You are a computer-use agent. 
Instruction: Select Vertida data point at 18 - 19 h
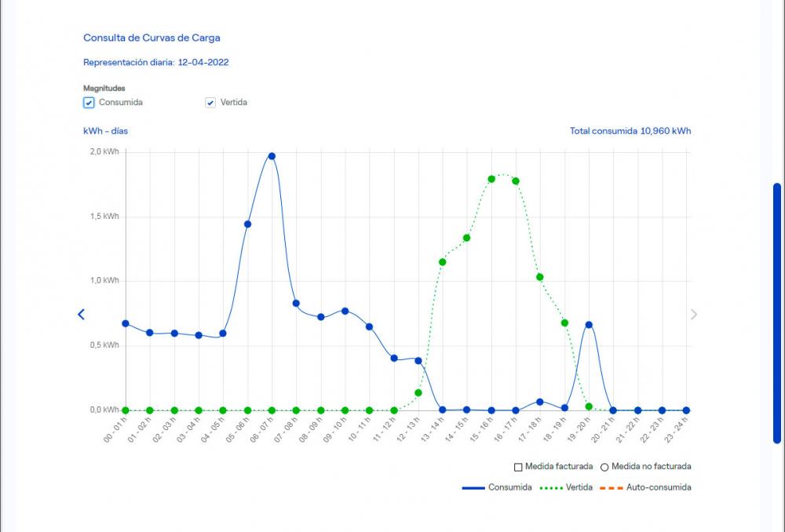click(x=564, y=323)
